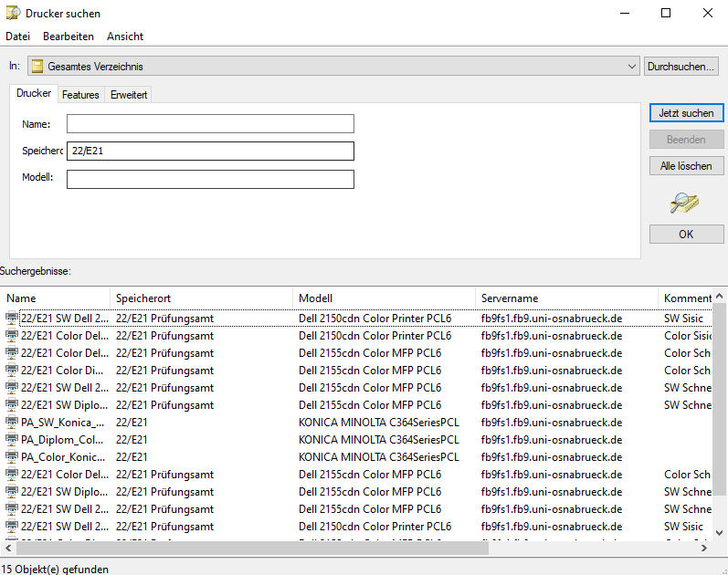Image resolution: width=728 pixels, height=575 pixels.
Task: Click the horizontal scrollbar thumb
Action: (x=253, y=549)
